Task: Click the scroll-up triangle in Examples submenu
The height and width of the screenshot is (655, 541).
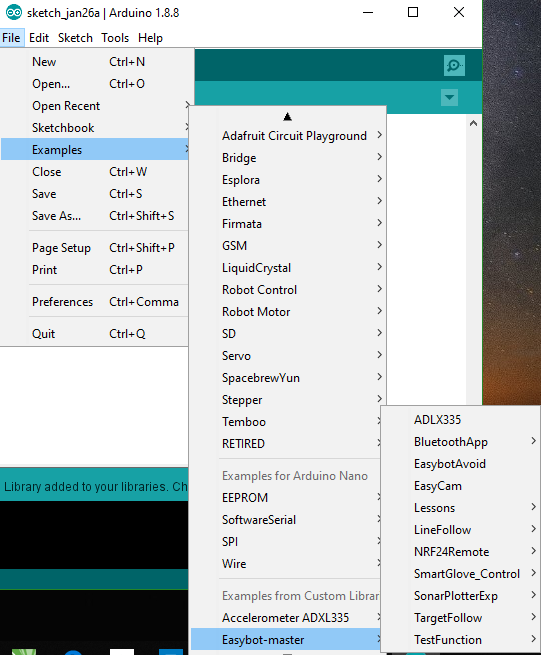Action: (287, 117)
